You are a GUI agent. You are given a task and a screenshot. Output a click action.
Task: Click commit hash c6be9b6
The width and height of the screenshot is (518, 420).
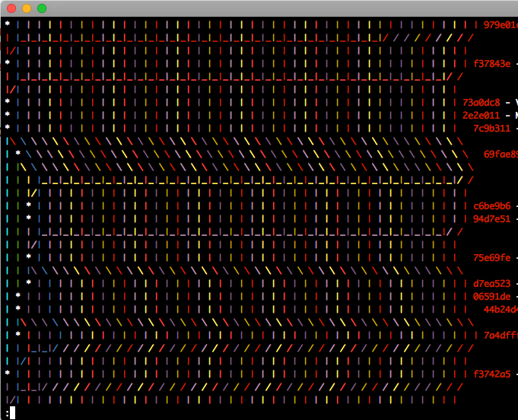pos(492,206)
